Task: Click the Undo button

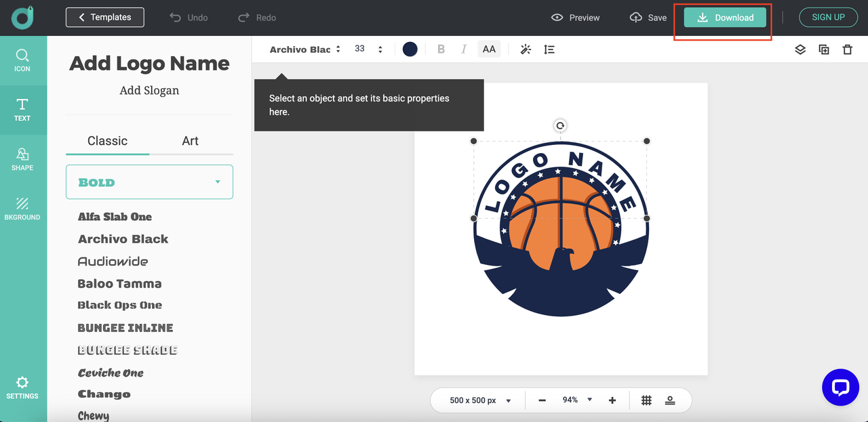Action: click(189, 17)
